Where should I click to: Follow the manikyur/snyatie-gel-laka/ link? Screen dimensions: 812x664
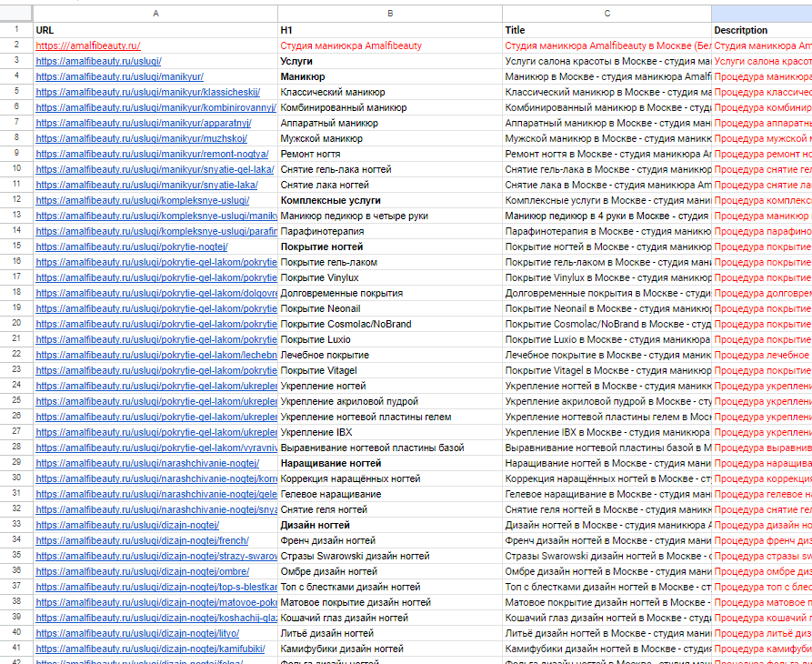[155, 169]
